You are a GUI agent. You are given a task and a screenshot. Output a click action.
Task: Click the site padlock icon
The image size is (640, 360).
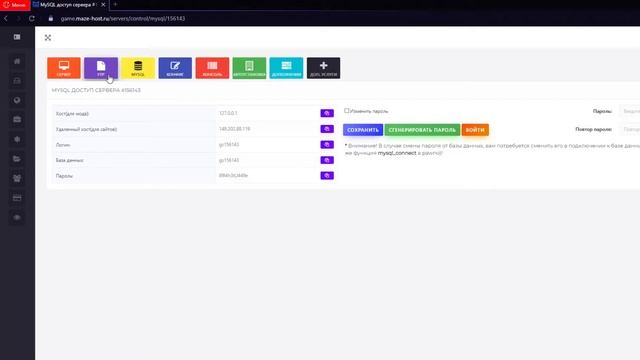51,18
